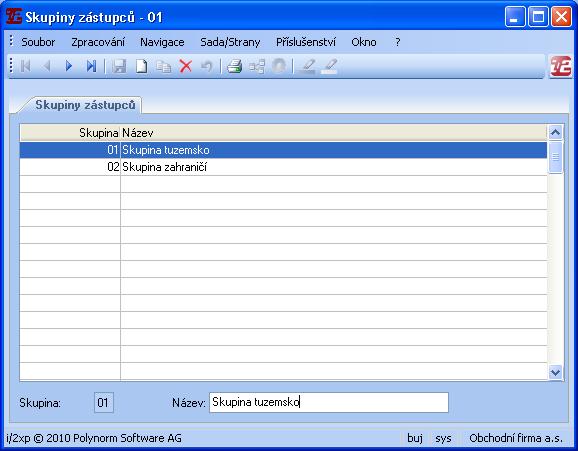Open the Soubor menu

[38, 42]
